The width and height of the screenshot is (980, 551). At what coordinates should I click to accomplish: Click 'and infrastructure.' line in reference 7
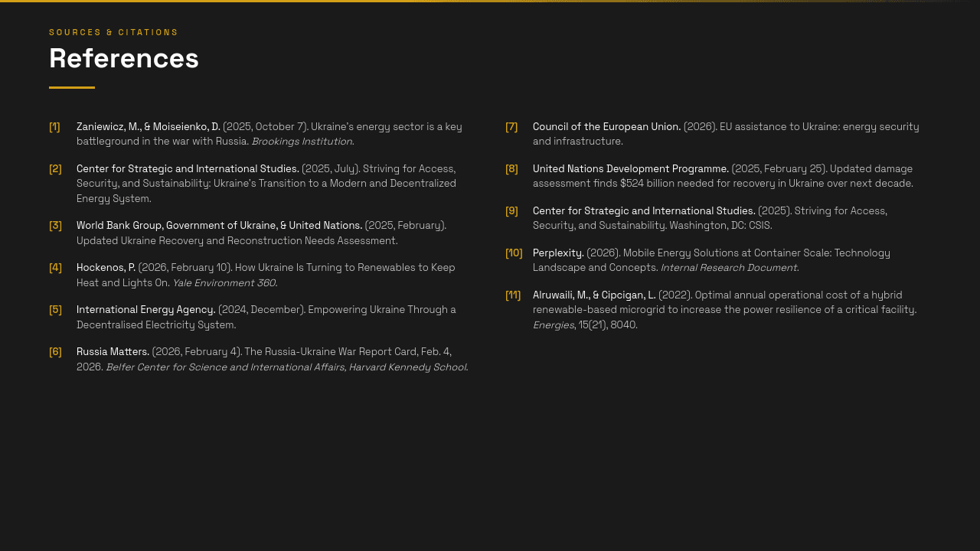coord(578,142)
